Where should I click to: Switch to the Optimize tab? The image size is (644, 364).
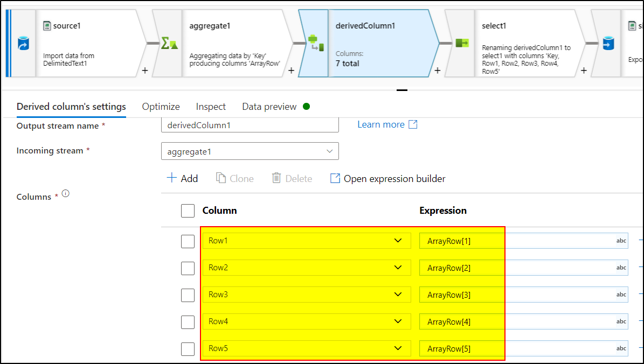pos(161,107)
